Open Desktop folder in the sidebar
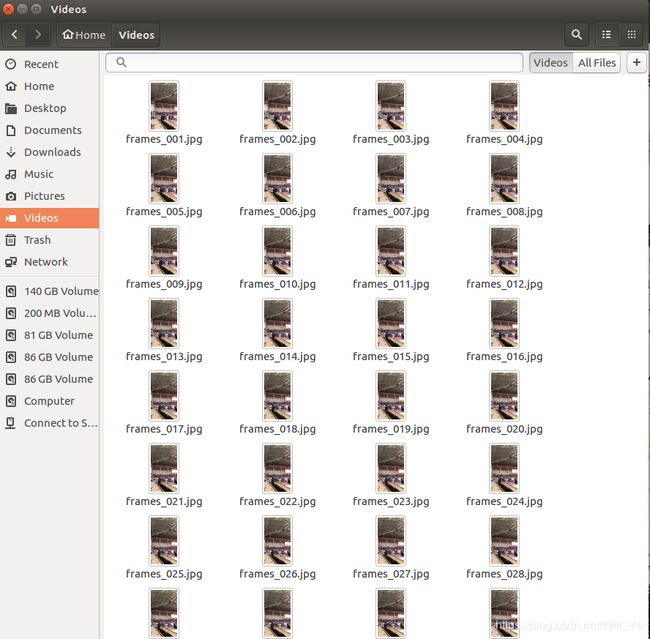Screen dimensions: 650x639 pos(50,108)
